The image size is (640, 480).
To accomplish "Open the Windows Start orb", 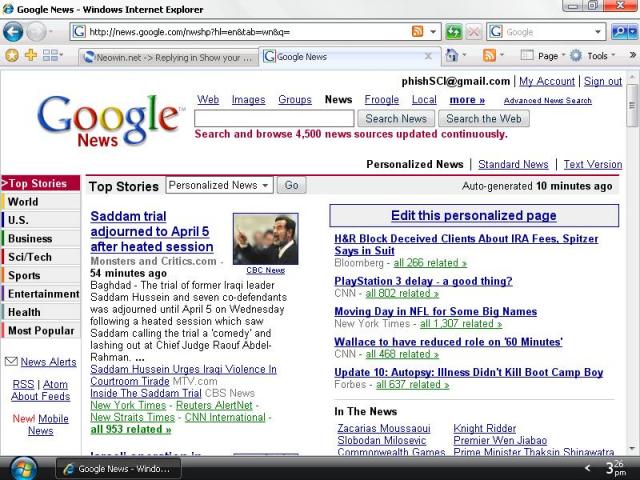I will point(23,468).
